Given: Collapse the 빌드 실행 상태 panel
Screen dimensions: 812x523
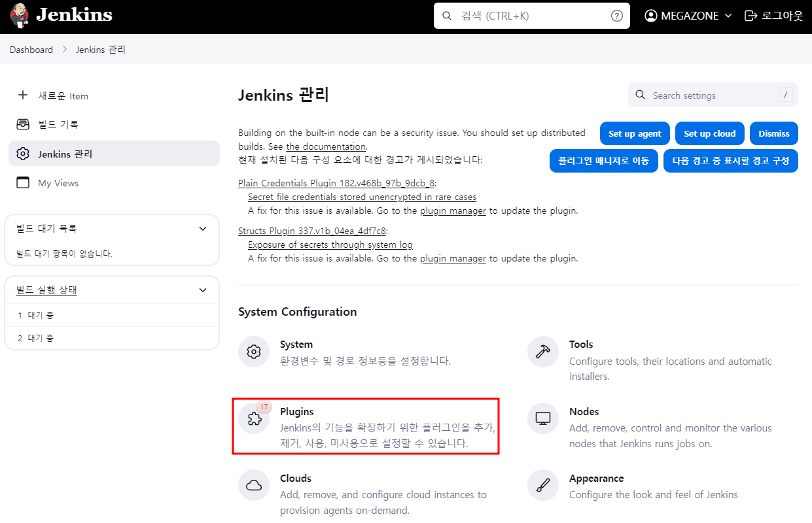Looking at the screenshot, I should [203, 290].
